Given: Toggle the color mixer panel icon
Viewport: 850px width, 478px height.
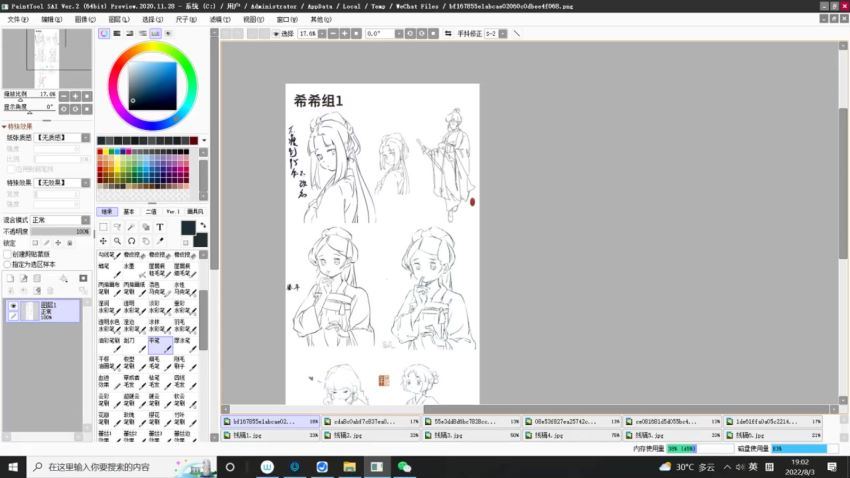Looking at the screenshot, I should point(143,34).
